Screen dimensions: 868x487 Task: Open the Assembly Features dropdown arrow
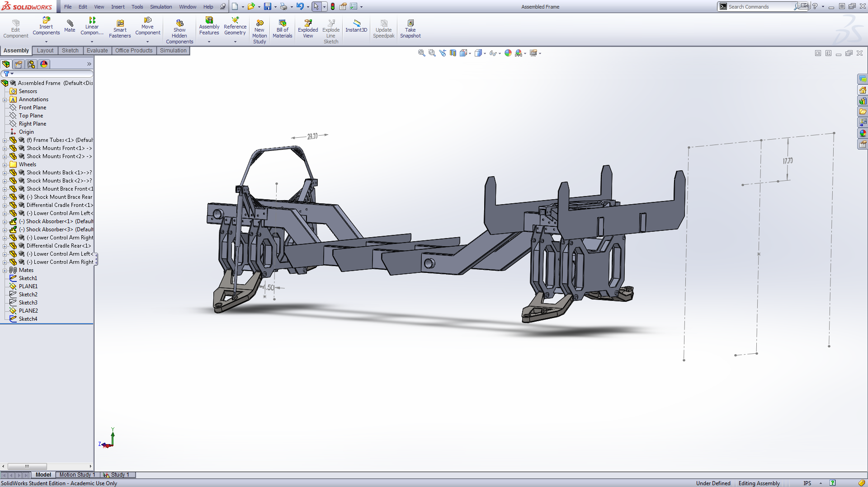coord(209,42)
